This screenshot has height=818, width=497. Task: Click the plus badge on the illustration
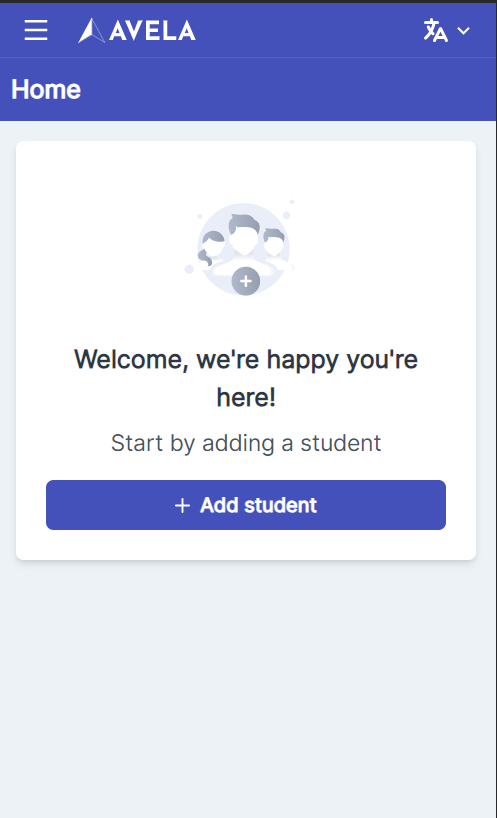[x=246, y=281]
